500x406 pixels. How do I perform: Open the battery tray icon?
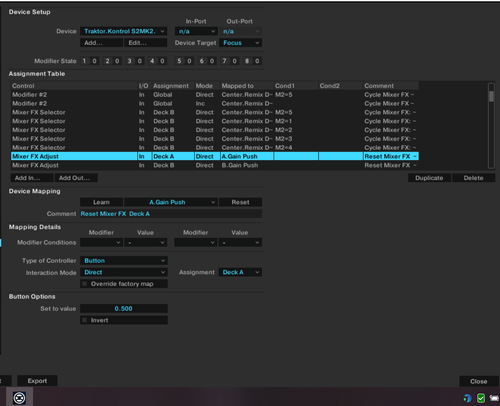pos(494,398)
